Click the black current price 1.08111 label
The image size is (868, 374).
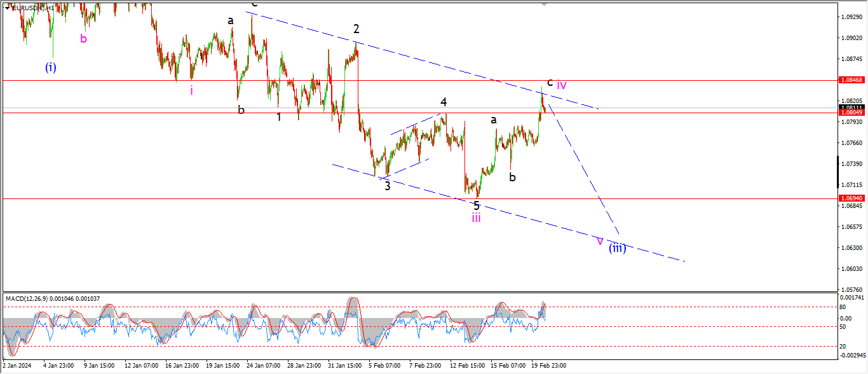click(x=851, y=107)
